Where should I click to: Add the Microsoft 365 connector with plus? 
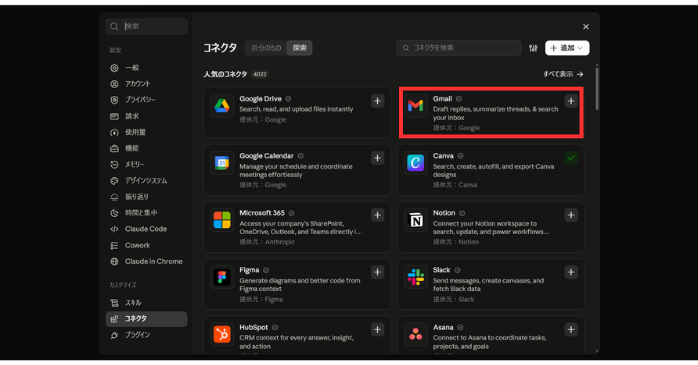377,215
